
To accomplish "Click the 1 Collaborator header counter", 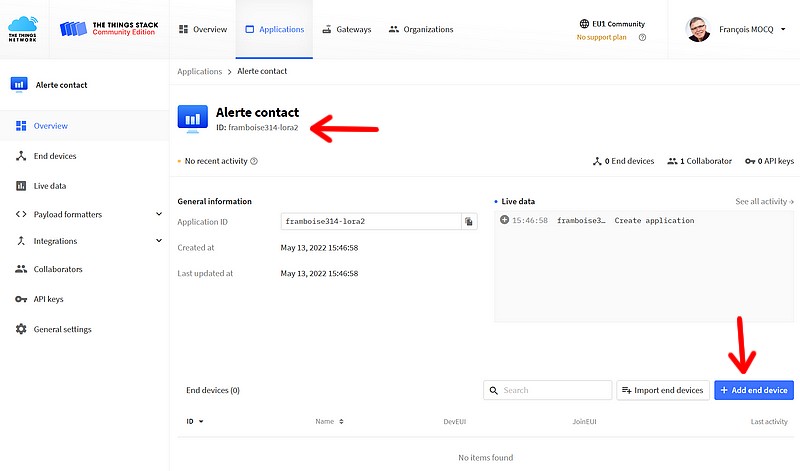I will (x=699, y=161).
